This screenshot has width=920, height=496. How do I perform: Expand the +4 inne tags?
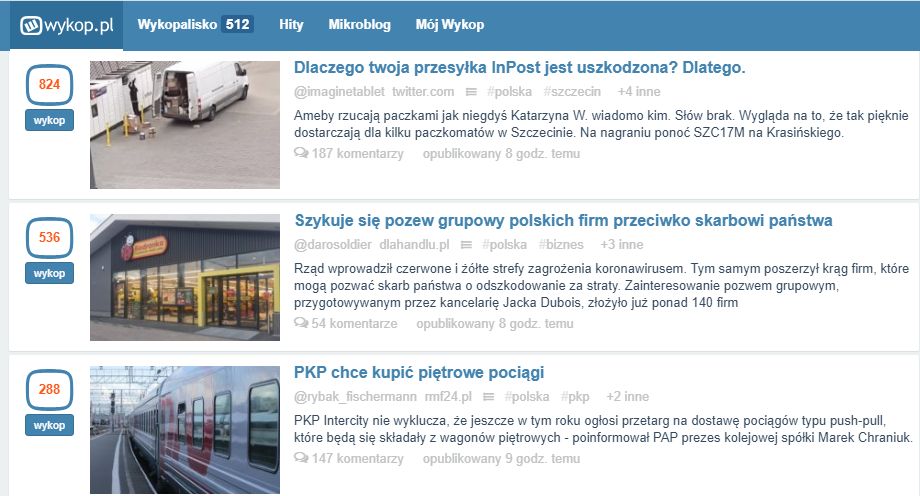click(638, 92)
